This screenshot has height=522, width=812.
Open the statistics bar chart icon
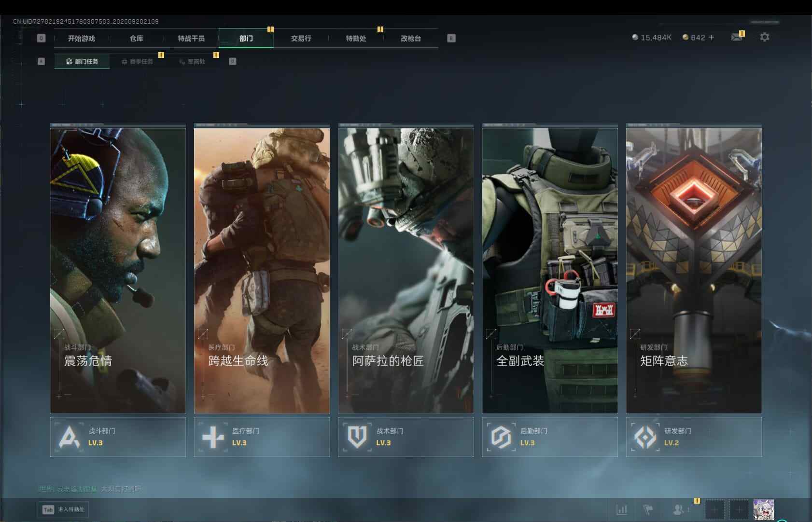622,509
